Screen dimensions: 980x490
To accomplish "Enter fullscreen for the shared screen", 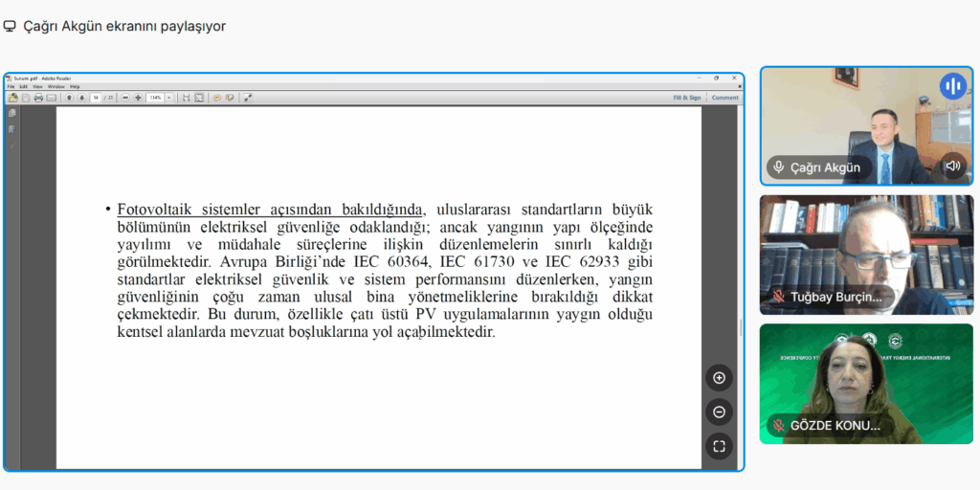I will [x=719, y=446].
